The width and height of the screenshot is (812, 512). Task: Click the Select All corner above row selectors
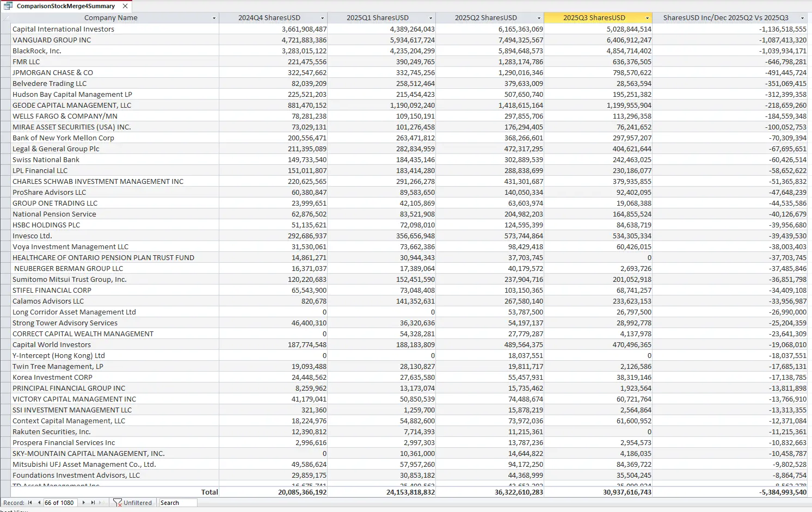[5, 17]
